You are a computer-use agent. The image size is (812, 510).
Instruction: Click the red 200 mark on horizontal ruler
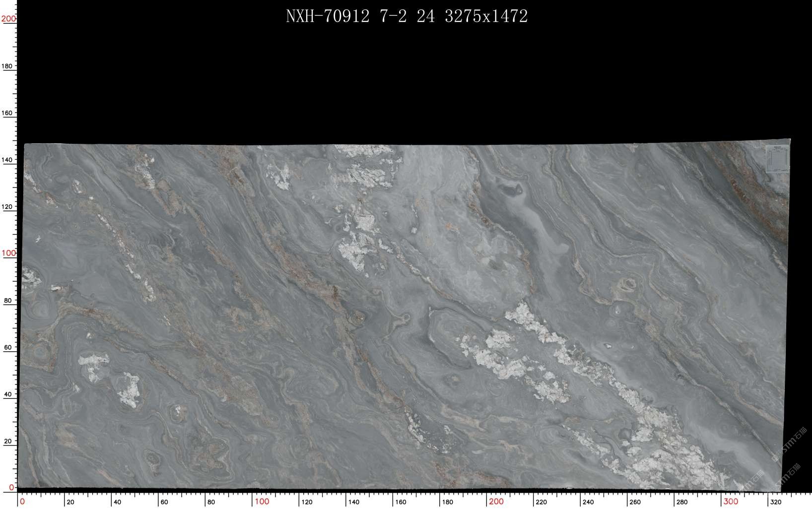pyautogui.click(x=496, y=502)
